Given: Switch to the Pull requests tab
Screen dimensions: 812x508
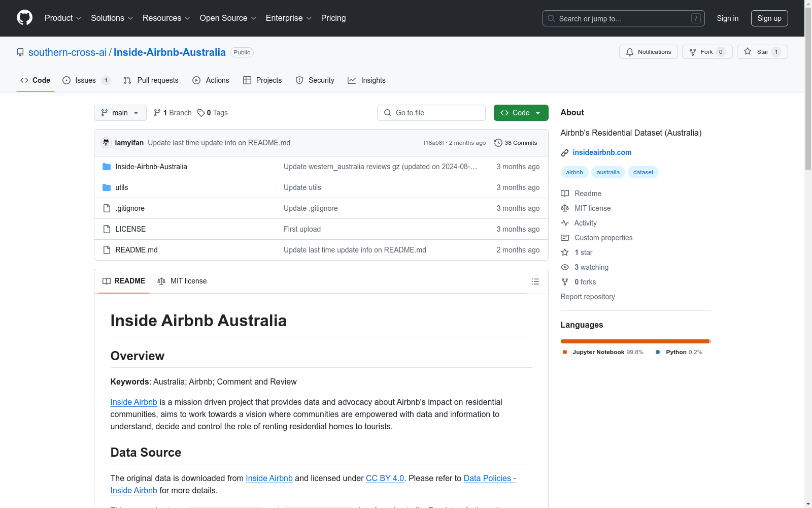Looking at the screenshot, I should pyautogui.click(x=151, y=80).
